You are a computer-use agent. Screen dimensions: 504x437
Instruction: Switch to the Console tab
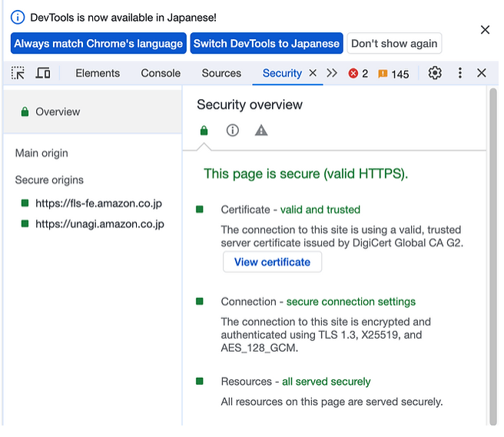(161, 73)
